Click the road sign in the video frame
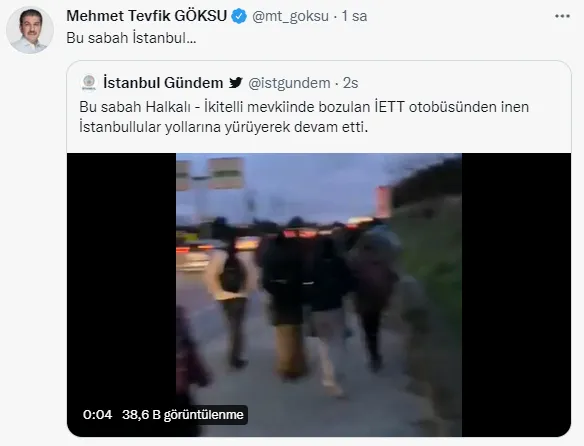Image resolution: width=584 pixels, height=446 pixels. click(225, 173)
